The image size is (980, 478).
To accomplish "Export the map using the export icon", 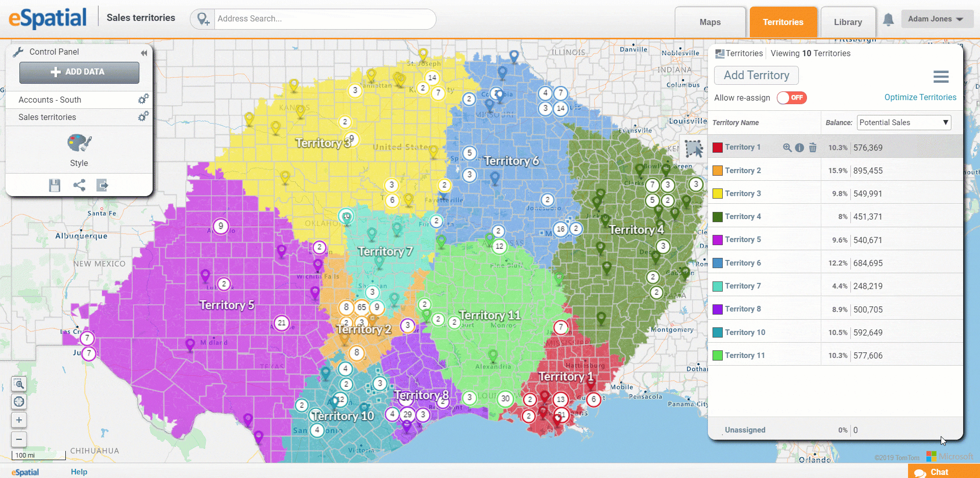I will tap(102, 185).
